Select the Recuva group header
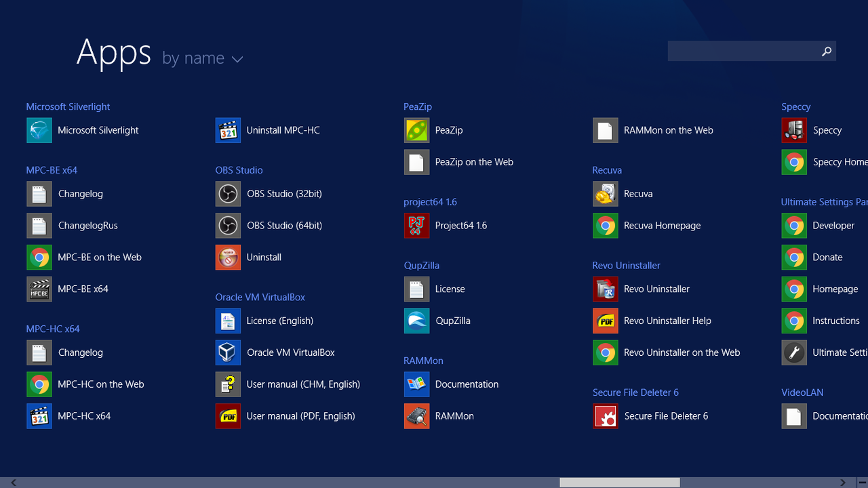The image size is (868, 488). click(607, 170)
